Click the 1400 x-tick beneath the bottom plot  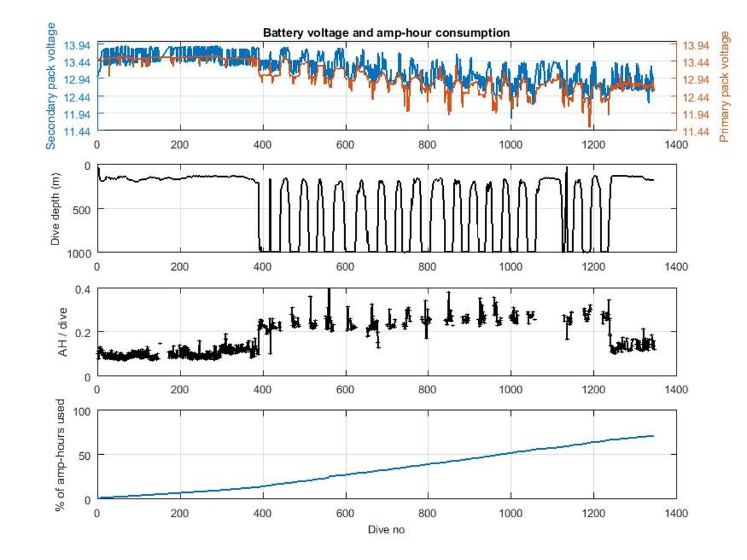coord(676,512)
